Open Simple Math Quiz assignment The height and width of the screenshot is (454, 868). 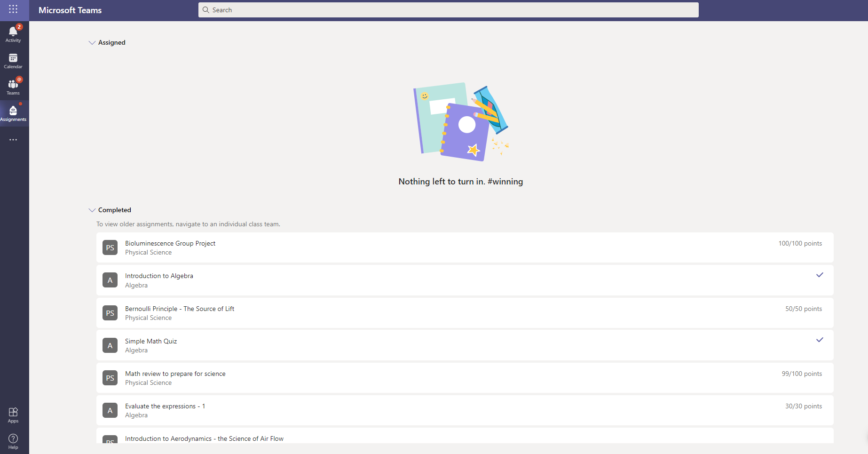[465, 345]
